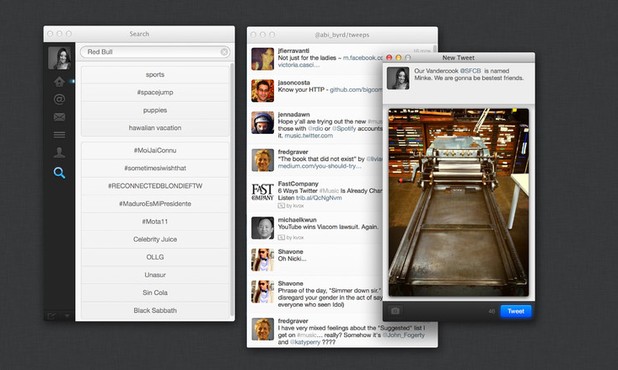Open the 'Sin Cola' trend
618x370 pixels.
pos(155,292)
